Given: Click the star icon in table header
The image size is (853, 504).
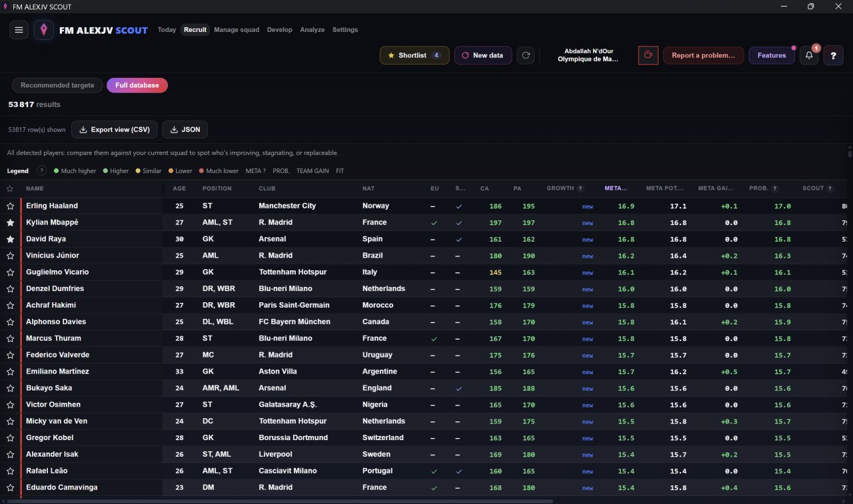Looking at the screenshot, I should (x=10, y=188).
